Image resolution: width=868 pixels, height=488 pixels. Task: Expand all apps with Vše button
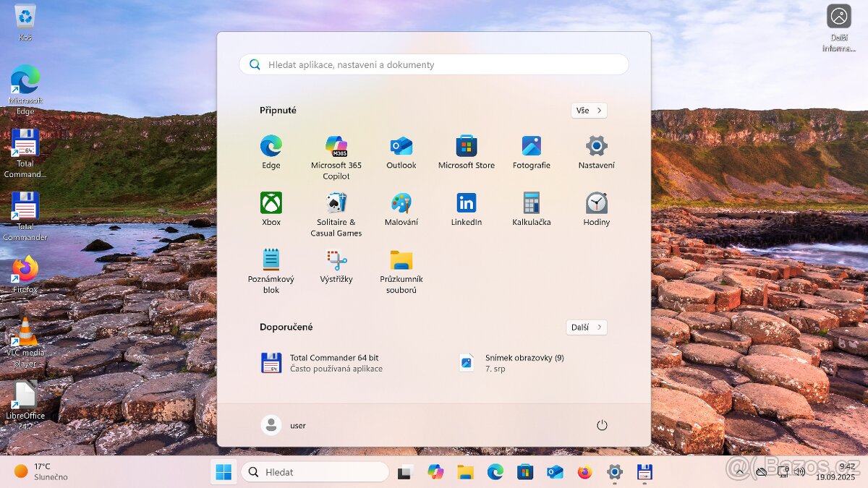point(588,111)
